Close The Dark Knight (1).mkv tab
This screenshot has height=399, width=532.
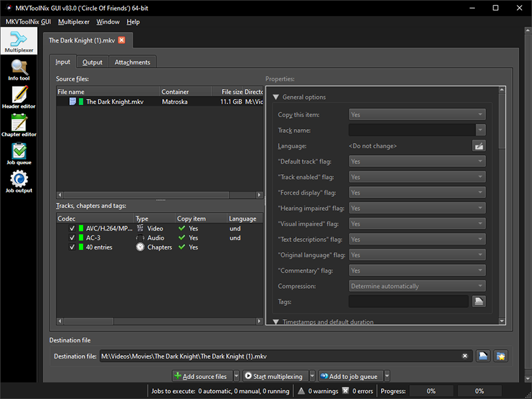click(122, 41)
